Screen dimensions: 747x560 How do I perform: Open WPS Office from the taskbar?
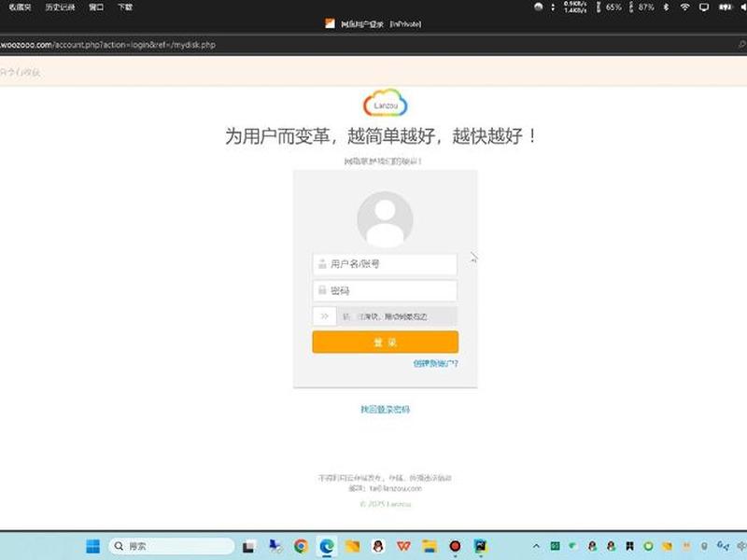coord(403,546)
